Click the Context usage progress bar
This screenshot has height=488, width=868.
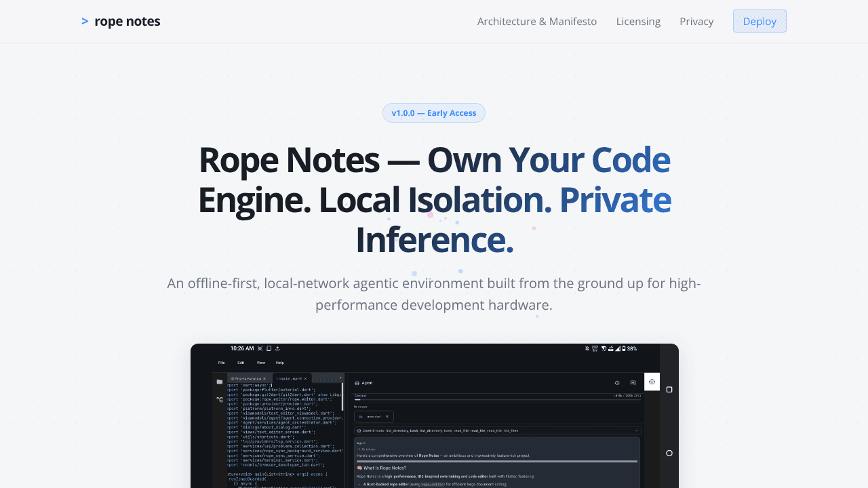[x=498, y=400]
